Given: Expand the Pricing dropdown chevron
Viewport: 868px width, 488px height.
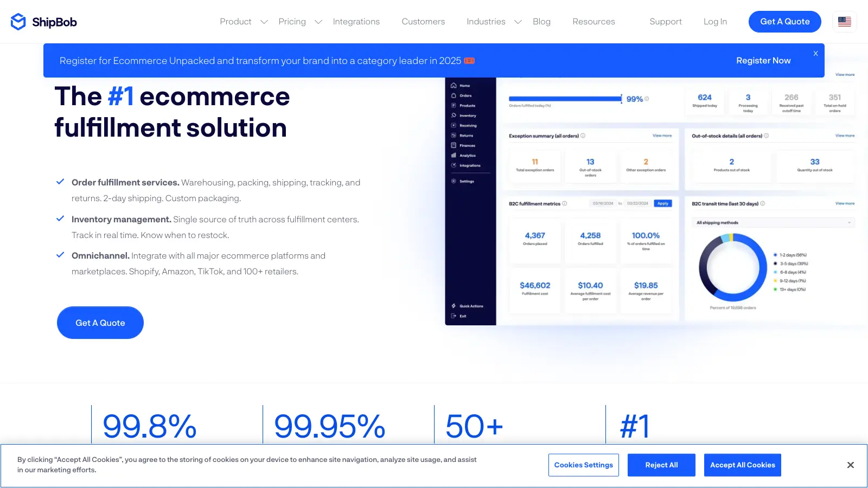Looking at the screenshot, I should point(318,22).
